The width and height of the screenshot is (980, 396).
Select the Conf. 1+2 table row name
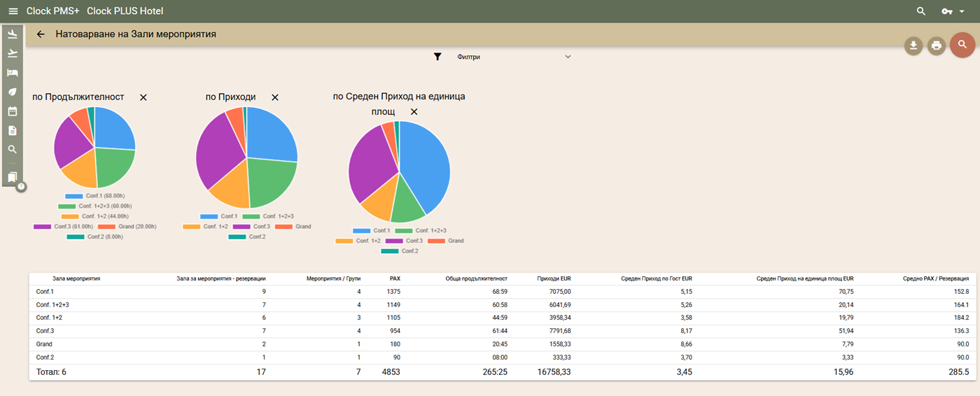[x=49, y=318]
